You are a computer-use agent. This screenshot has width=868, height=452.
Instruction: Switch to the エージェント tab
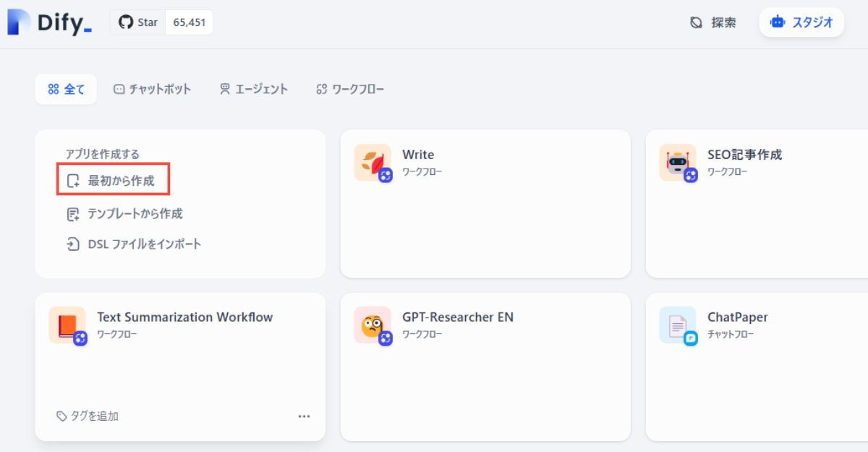point(253,89)
